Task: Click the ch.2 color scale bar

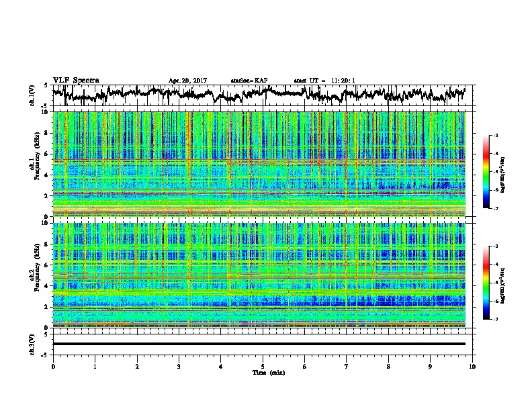Action: click(486, 283)
